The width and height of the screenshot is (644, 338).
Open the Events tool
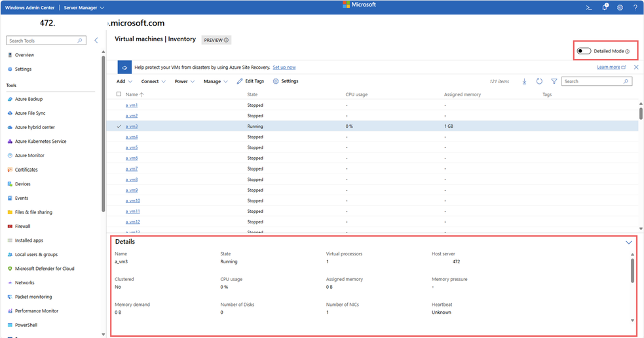point(22,198)
